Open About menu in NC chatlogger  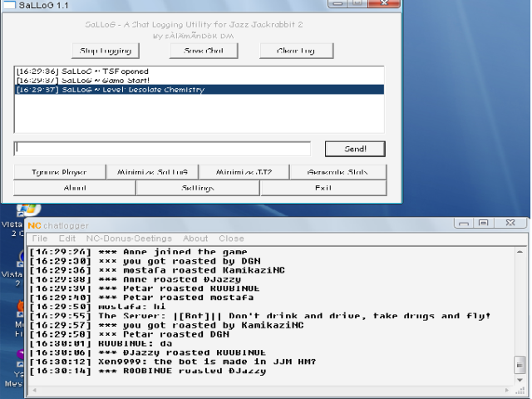point(195,239)
